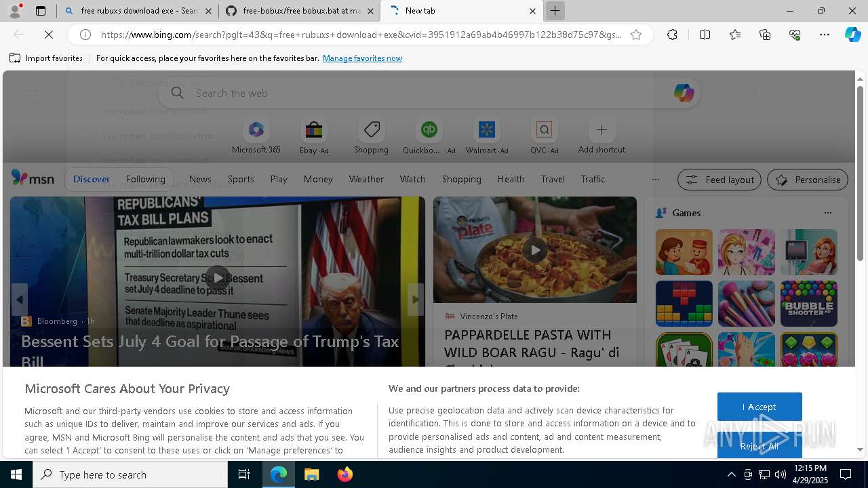
Task: Open Browser essentials heart icon
Action: [x=795, y=35]
